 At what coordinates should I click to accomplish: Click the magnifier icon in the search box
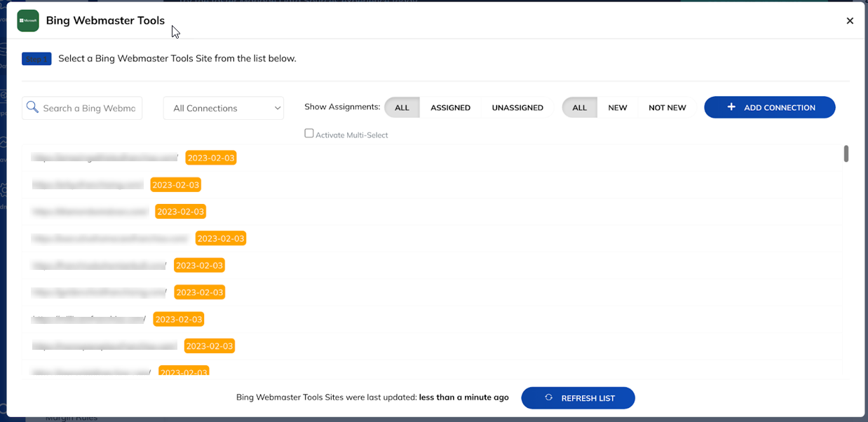coord(32,107)
